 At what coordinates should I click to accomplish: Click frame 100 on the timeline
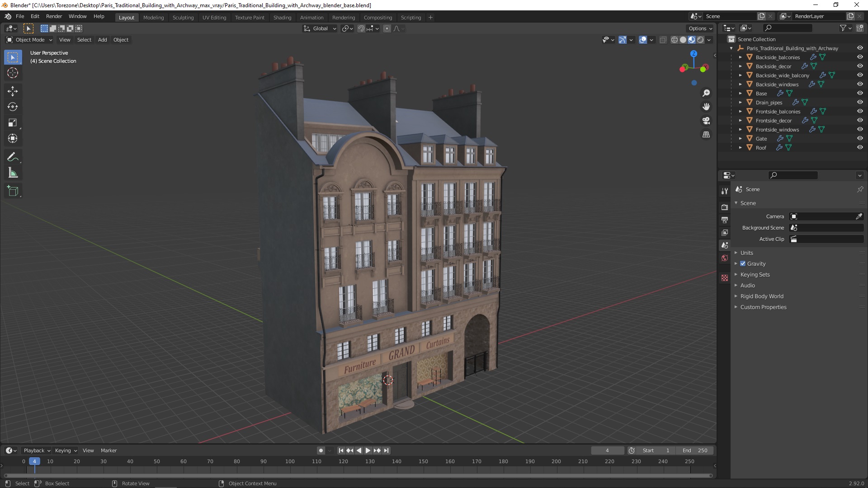(x=290, y=462)
